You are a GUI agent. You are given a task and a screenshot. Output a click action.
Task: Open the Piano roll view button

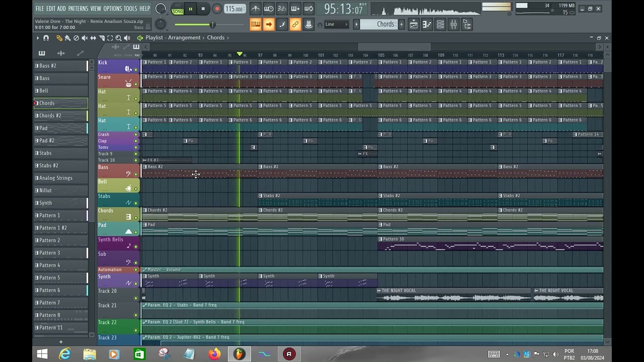(x=427, y=24)
